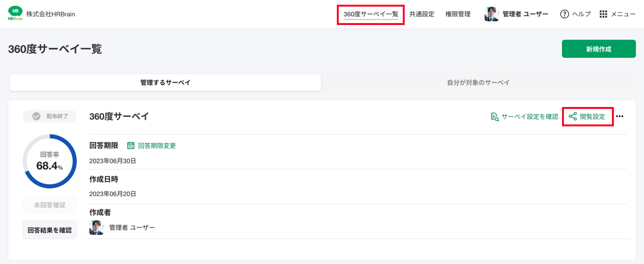Click the 未回答催促 button
The width and height of the screenshot is (644, 264).
click(49, 205)
